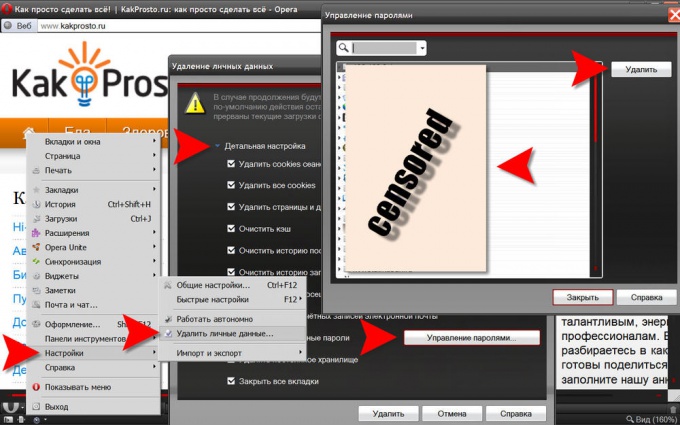
Task: Click the magnifier icon in the password search field
Action: 343,48
